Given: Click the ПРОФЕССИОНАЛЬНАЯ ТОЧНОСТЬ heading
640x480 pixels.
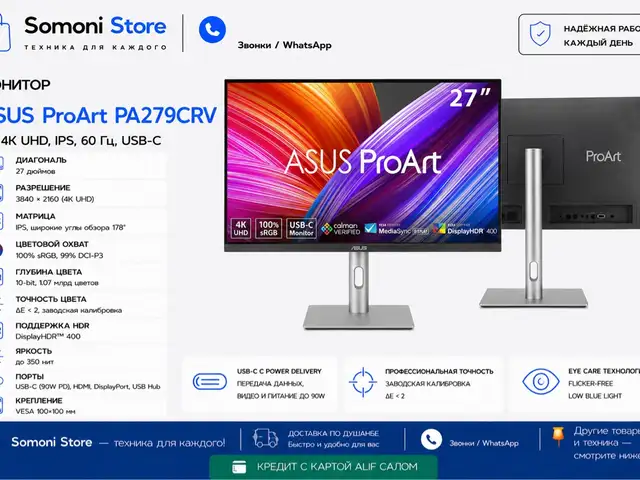Looking at the screenshot, I should 439,371.
